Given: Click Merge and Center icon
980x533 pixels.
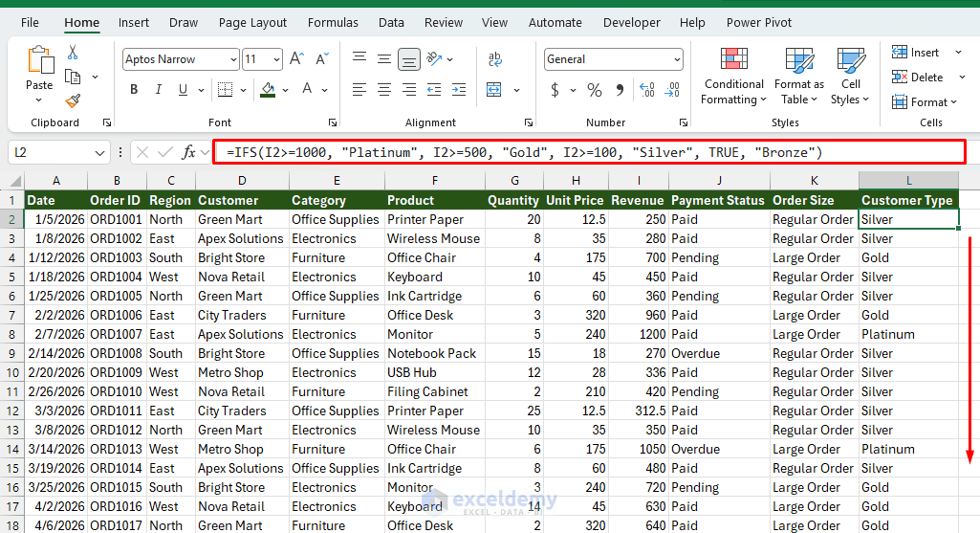Looking at the screenshot, I should pos(494,89).
